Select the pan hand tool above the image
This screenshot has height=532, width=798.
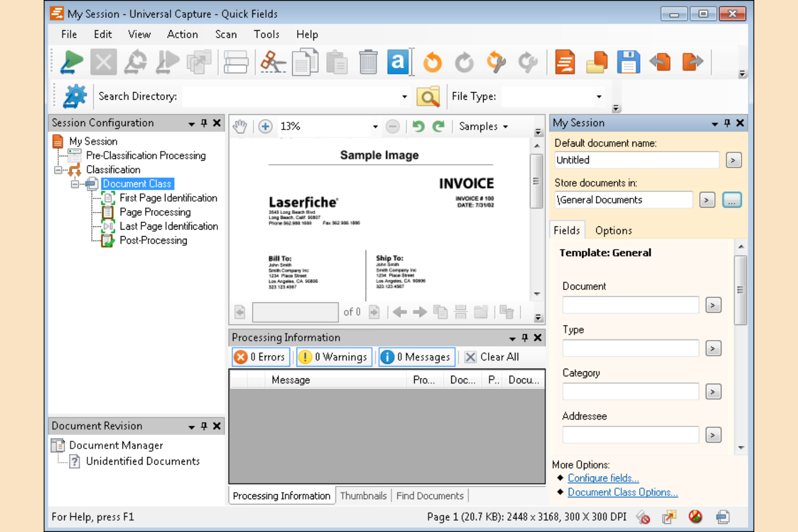pyautogui.click(x=239, y=126)
